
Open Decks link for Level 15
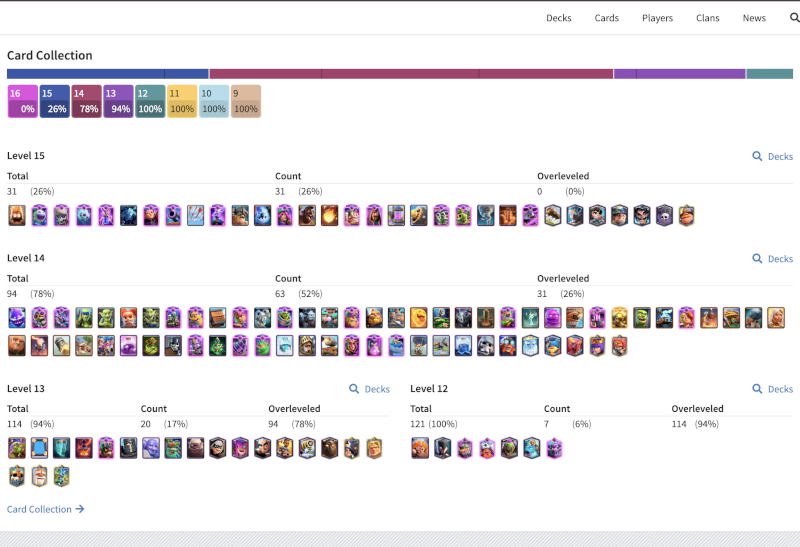click(x=772, y=156)
